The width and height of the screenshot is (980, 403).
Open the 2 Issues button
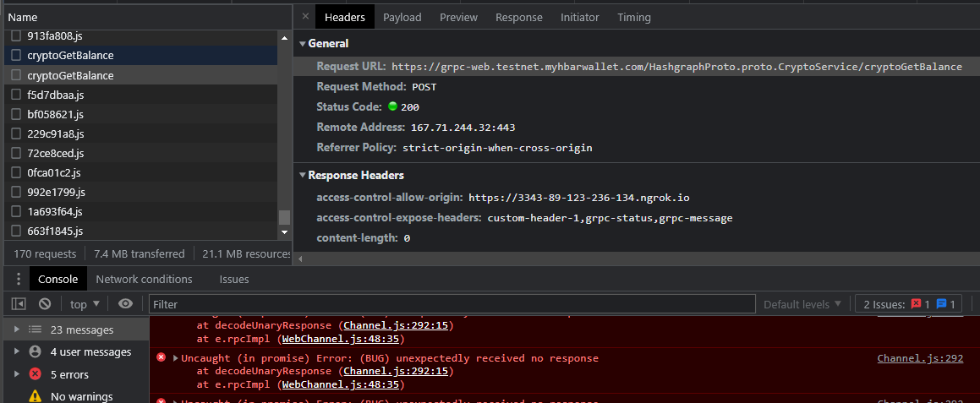[x=909, y=304]
